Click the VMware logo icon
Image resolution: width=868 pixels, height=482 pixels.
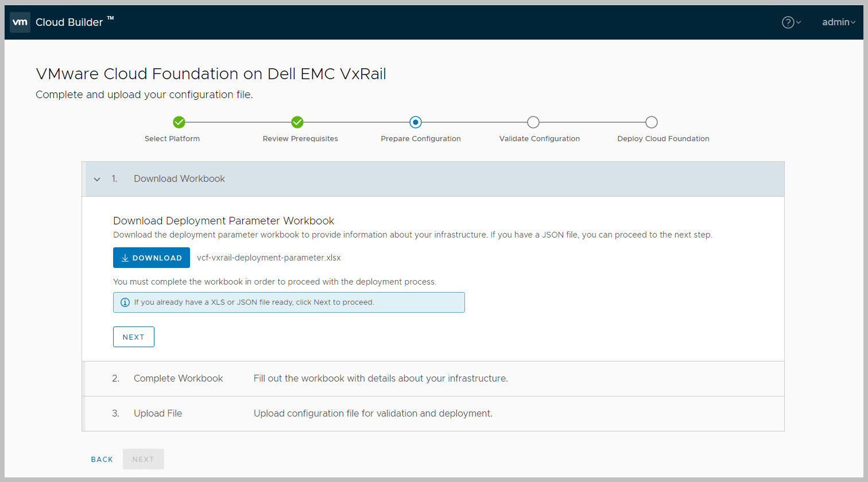tap(20, 22)
